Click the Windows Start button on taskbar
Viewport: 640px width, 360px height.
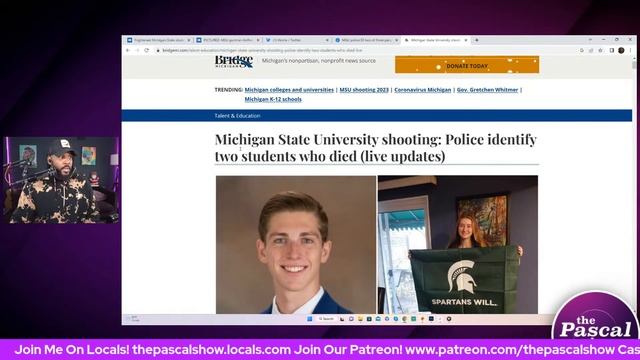(309, 319)
